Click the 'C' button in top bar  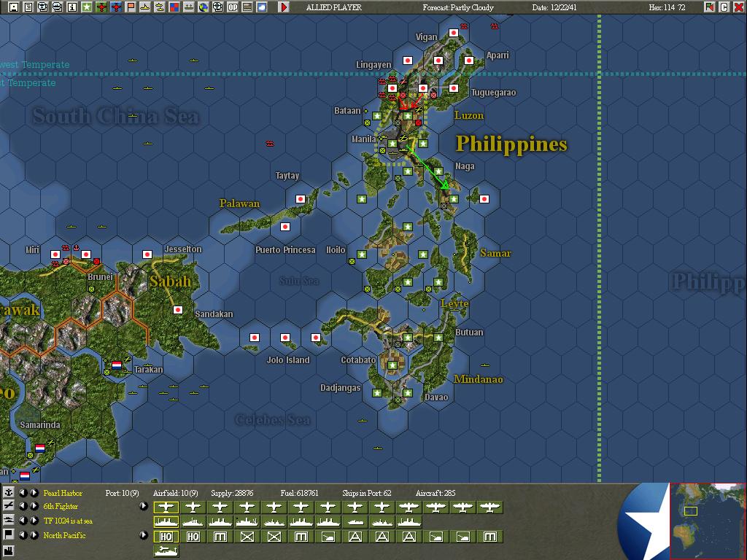point(724,7)
